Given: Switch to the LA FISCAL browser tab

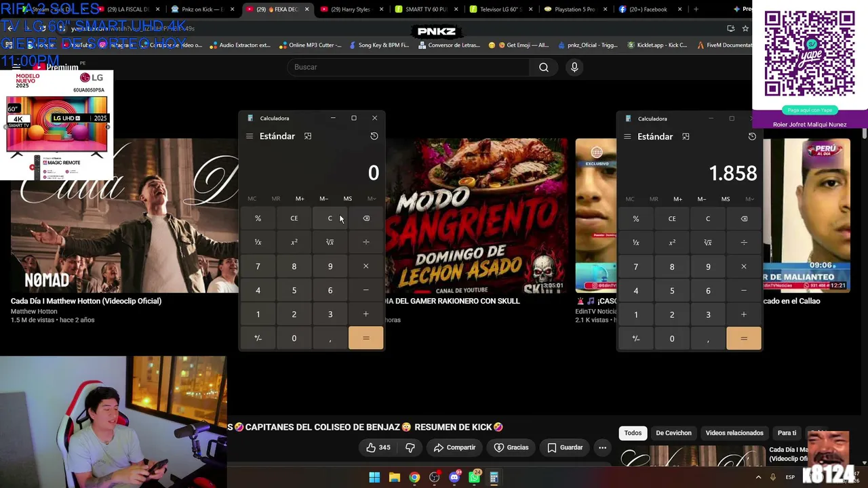Looking at the screenshot, I should click(x=130, y=9).
